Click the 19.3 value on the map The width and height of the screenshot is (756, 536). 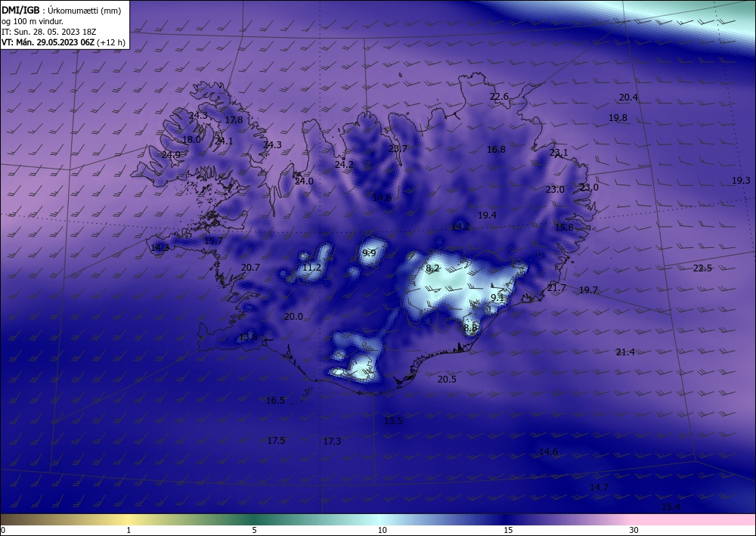tap(741, 181)
